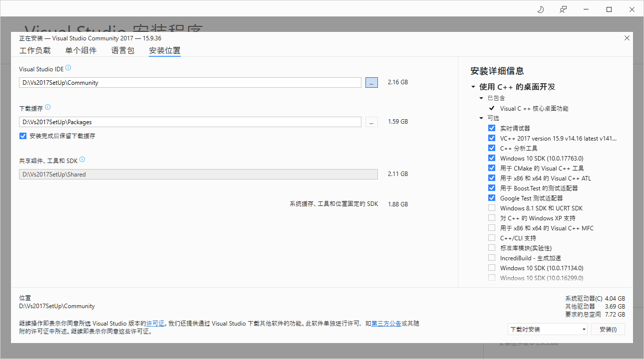Open the feedback icon in the title bar
The width and height of the screenshot is (644, 359).
coord(563,9)
